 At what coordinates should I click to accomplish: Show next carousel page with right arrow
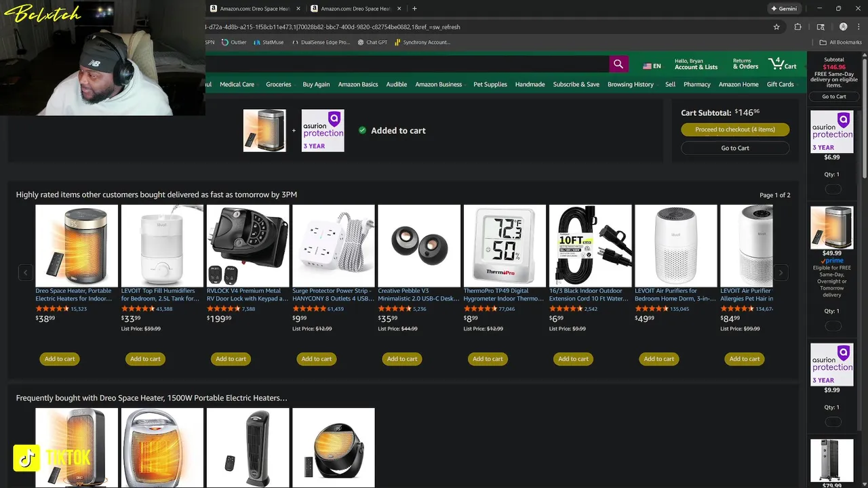click(781, 272)
